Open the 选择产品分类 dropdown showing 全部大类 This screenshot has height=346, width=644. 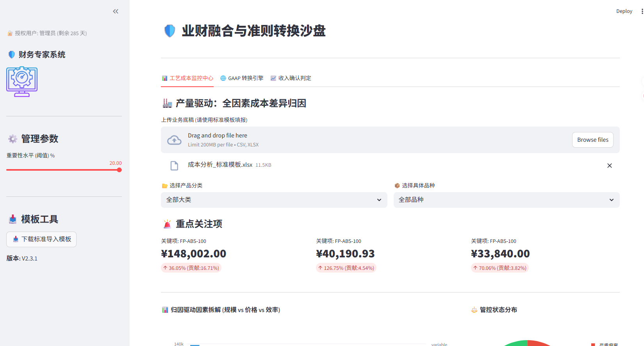coord(274,200)
